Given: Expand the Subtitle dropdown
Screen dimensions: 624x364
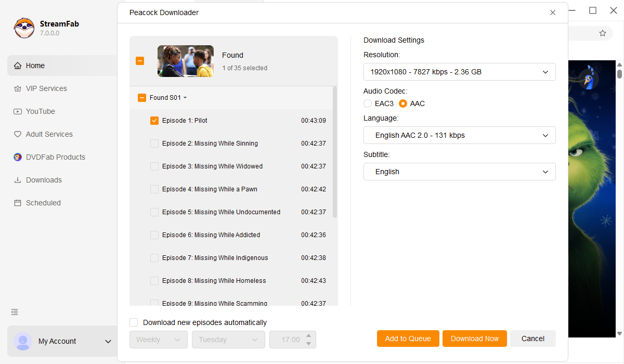Looking at the screenshot, I should pyautogui.click(x=459, y=172).
